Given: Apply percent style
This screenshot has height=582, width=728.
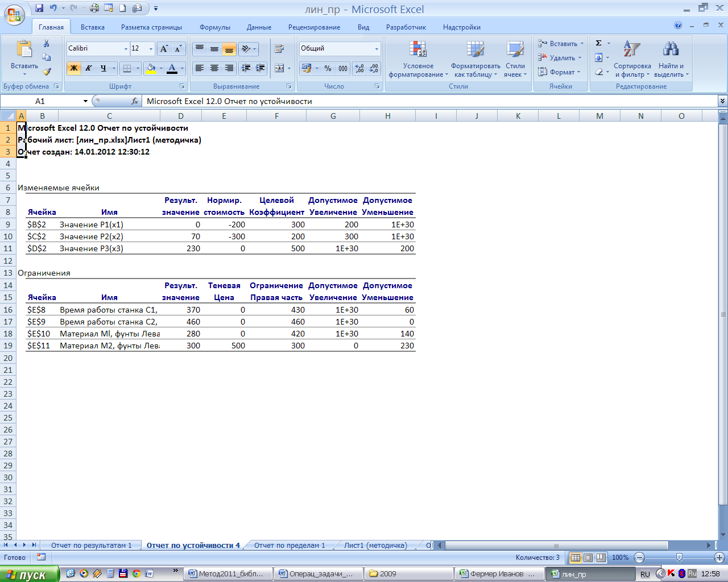Looking at the screenshot, I should point(328,68).
